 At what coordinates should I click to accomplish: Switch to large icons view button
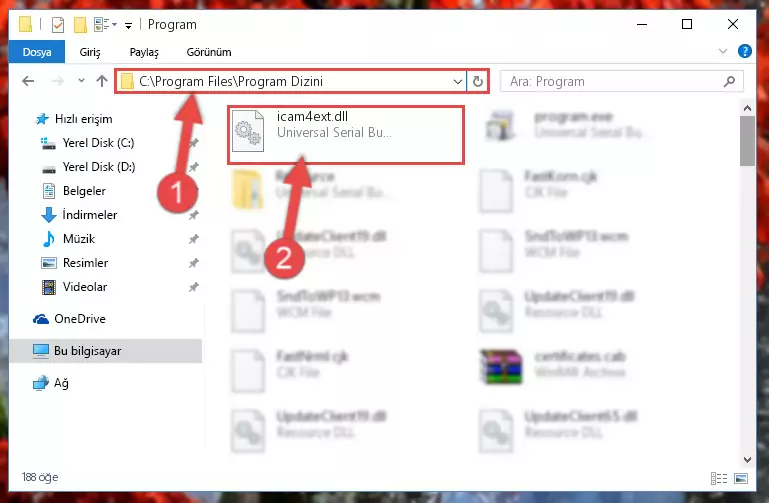point(741,478)
